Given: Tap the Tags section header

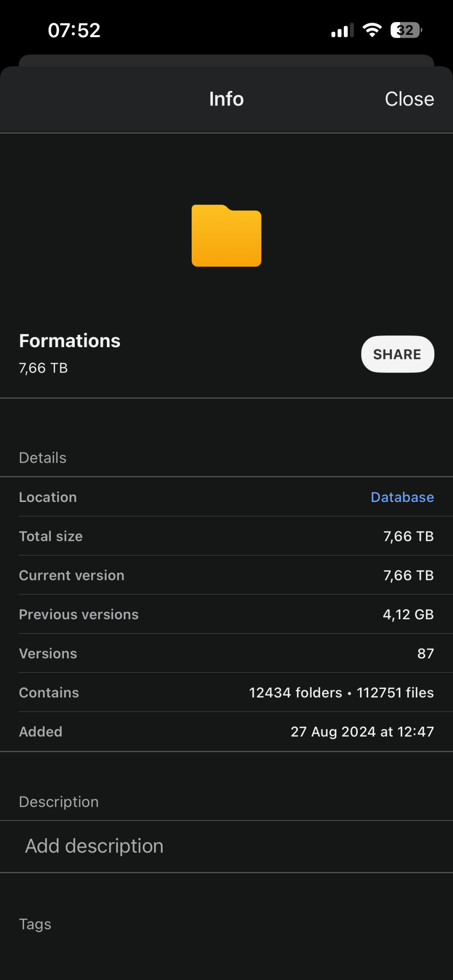Looking at the screenshot, I should coord(35,924).
